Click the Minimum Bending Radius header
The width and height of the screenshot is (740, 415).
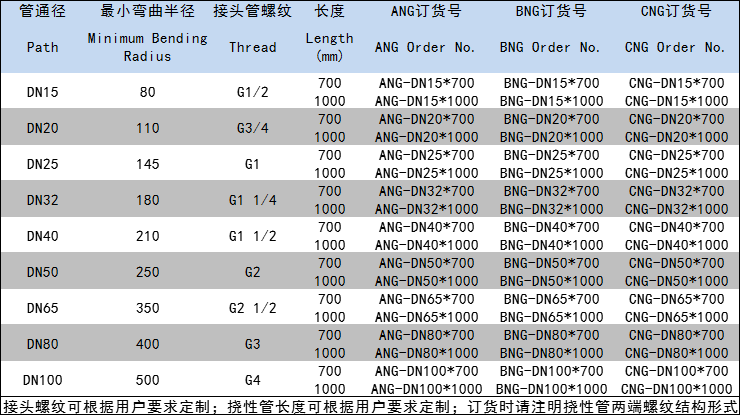tap(148, 47)
